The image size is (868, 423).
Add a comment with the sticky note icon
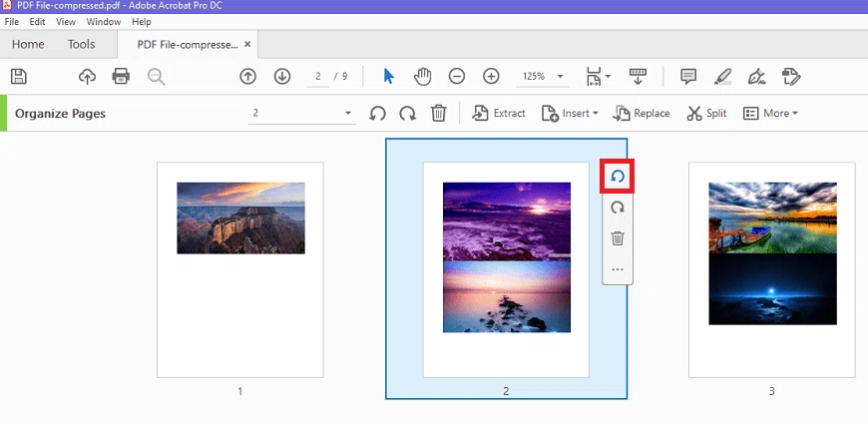688,77
